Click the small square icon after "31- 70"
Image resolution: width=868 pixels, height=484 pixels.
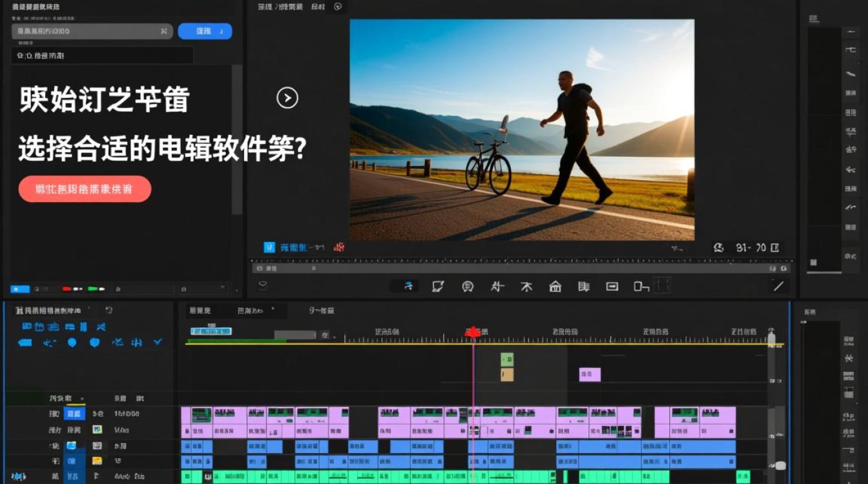[x=775, y=247]
